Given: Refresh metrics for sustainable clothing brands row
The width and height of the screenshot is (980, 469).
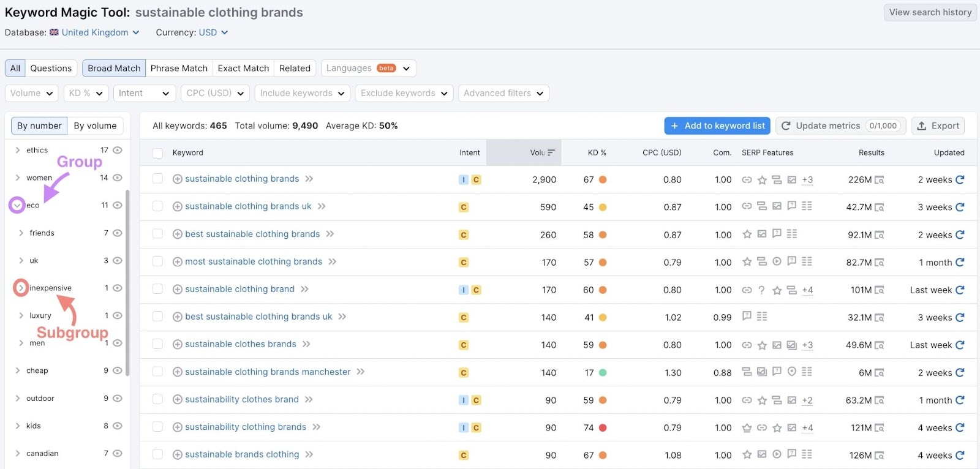Looking at the screenshot, I should point(960,179).
